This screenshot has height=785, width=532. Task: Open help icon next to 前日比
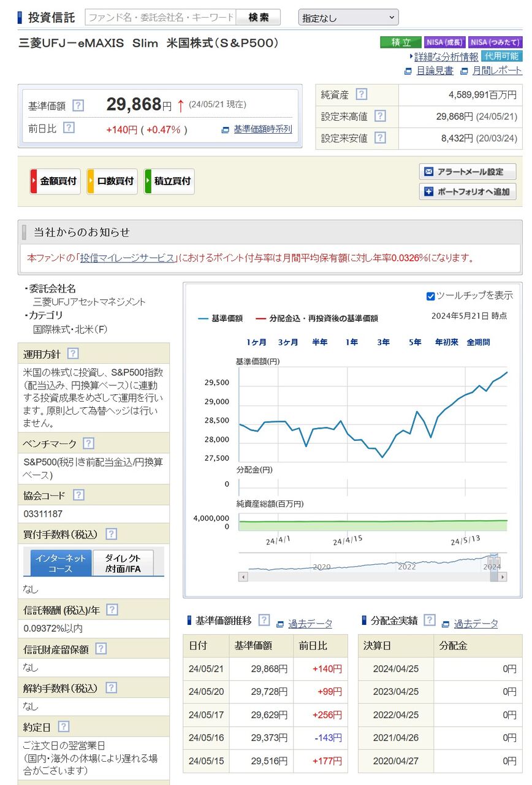[69, 128]
